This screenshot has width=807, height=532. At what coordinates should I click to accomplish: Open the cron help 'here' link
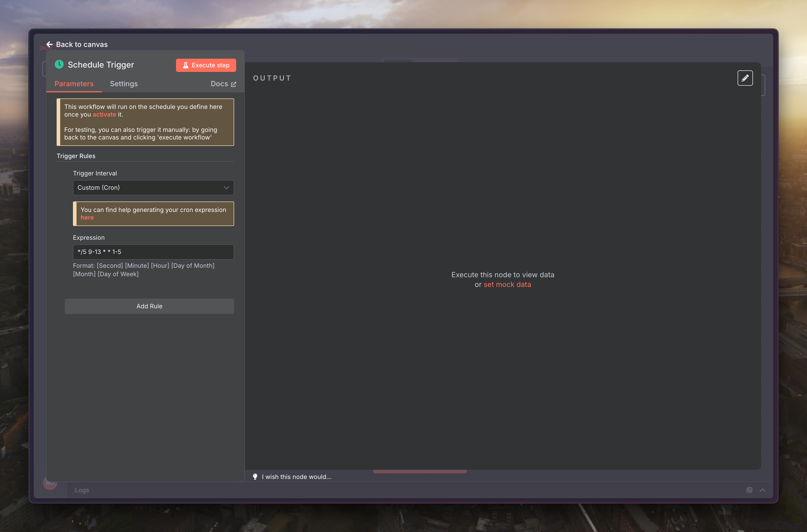[x=87, y=218]
